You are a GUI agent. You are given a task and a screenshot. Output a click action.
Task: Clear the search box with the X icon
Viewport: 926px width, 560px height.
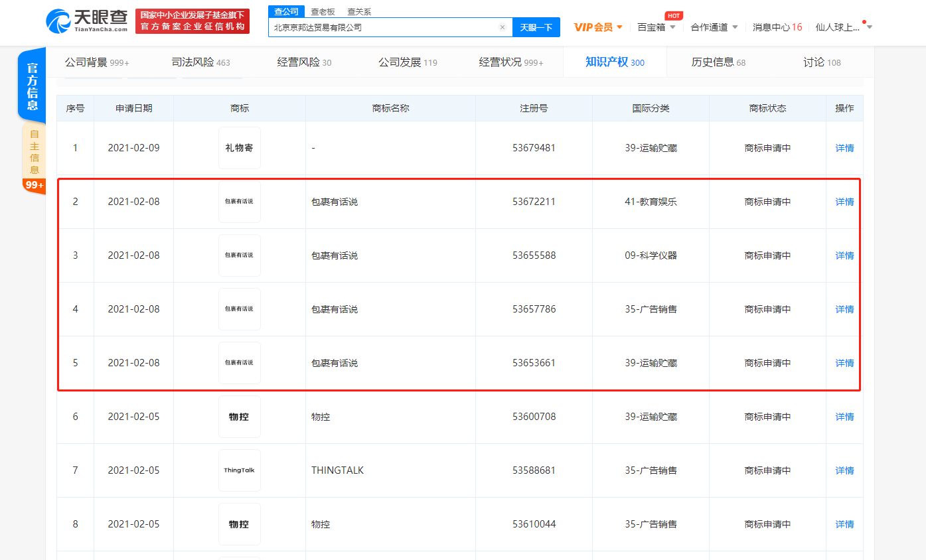[x=502, y=27]
